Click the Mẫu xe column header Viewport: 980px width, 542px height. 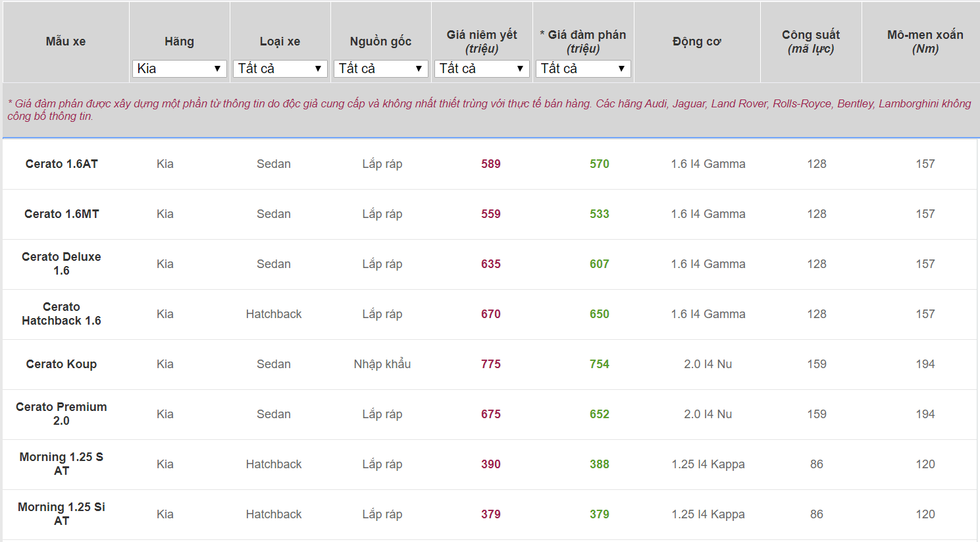[x=66, y=41]
